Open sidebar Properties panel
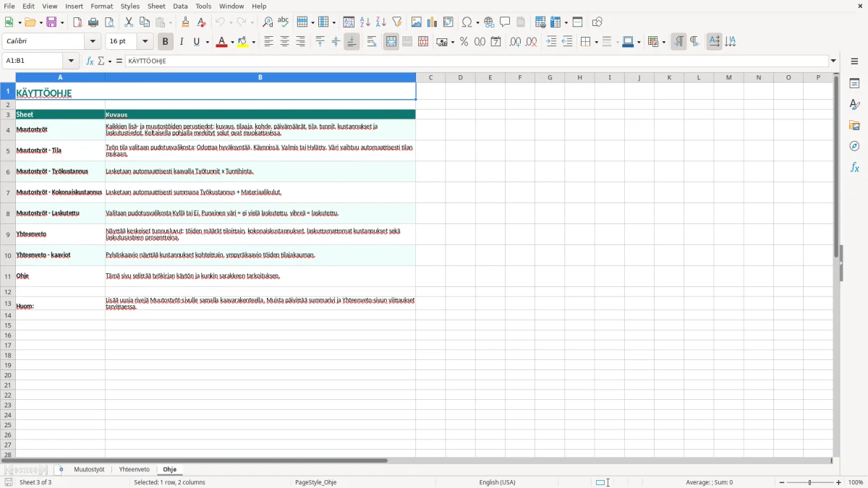 coord(854,84)
